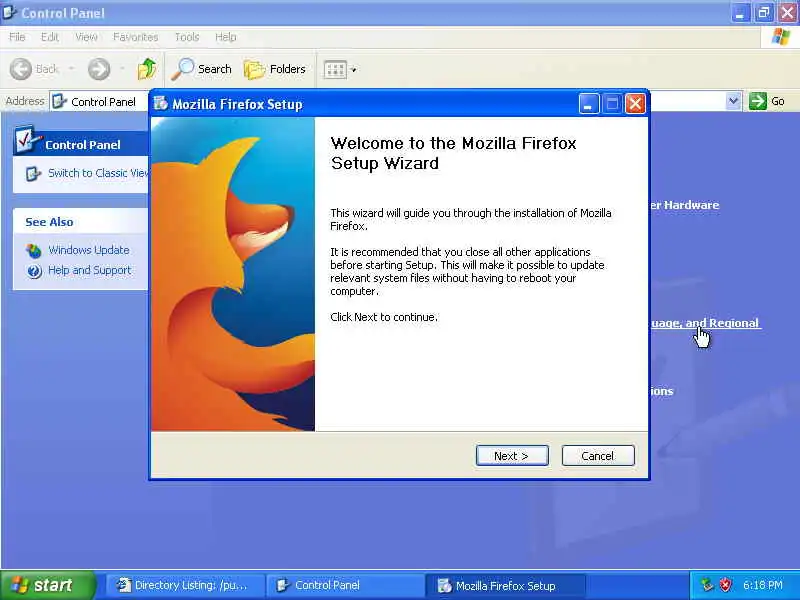Click the Firefox Setup title bar installer icon
Image resolution: width=800 pixels, height=600 pixels.
[161, 104]
